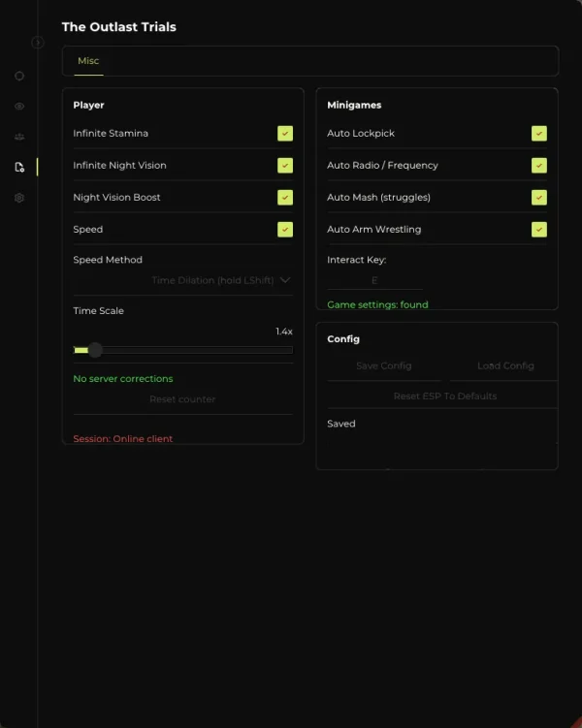Click the Load Config button
This screenshot has width=582, height=728.
[x=505, y=365]
